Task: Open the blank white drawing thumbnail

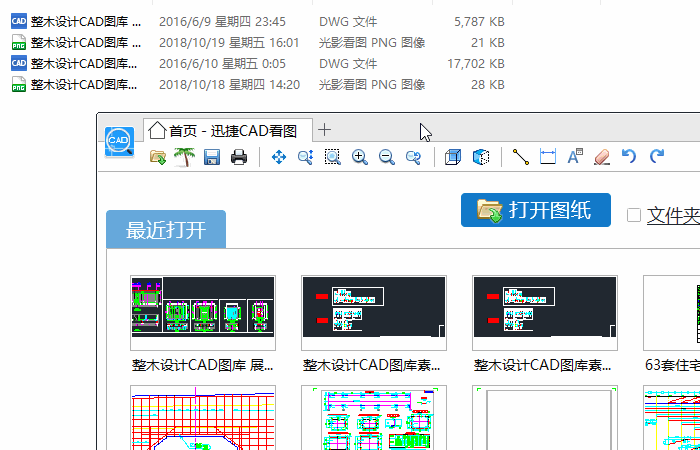Action: [545, 417]
